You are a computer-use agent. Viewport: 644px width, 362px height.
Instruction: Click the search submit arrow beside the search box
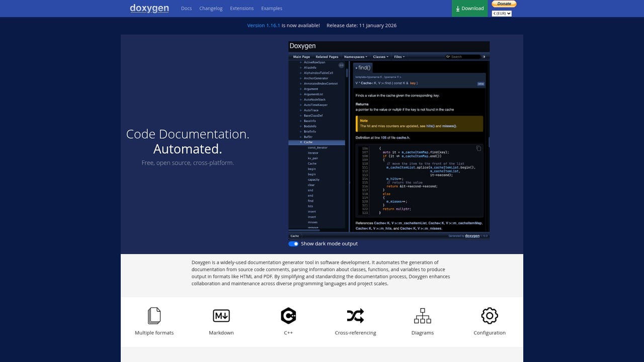[485, 57]
